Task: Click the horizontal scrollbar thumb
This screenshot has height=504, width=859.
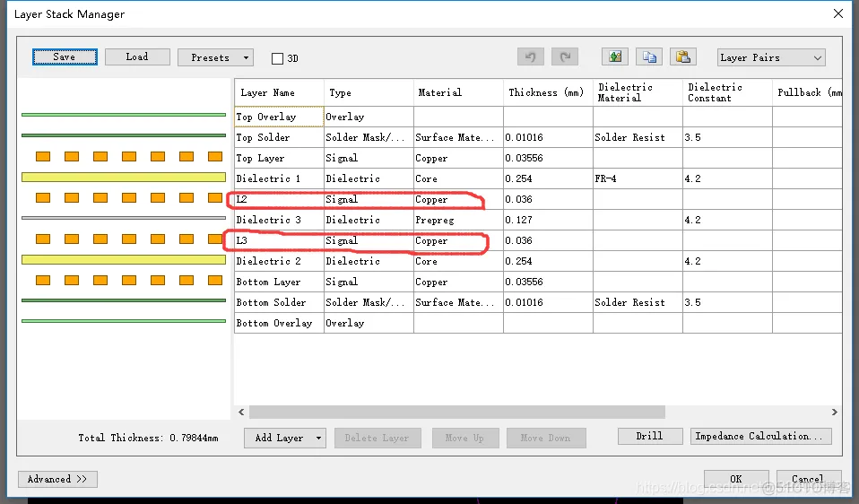Action: (457, 412)
